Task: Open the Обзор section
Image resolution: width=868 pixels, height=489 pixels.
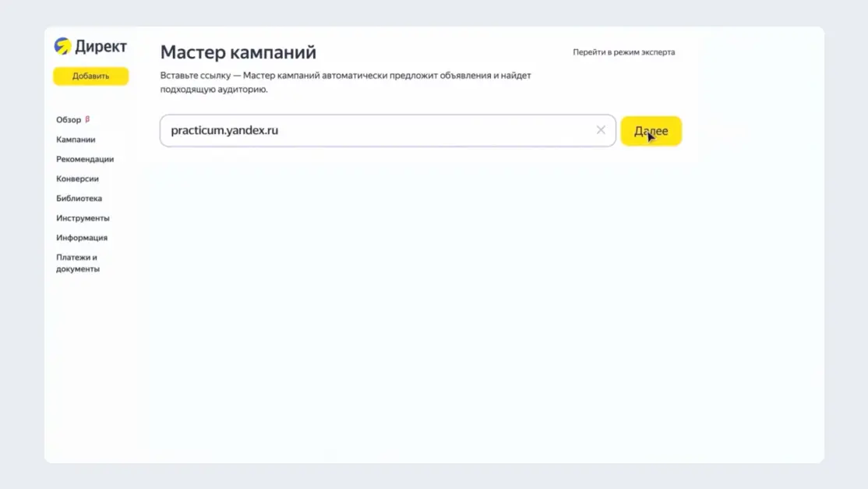Action: click(69, 119)
